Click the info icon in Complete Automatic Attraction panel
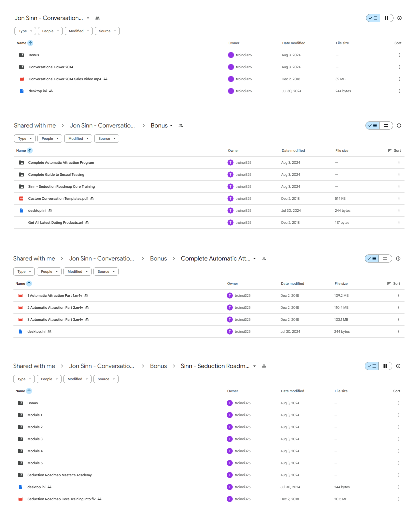This screenshot has width=420, height=523. (398, 258)
